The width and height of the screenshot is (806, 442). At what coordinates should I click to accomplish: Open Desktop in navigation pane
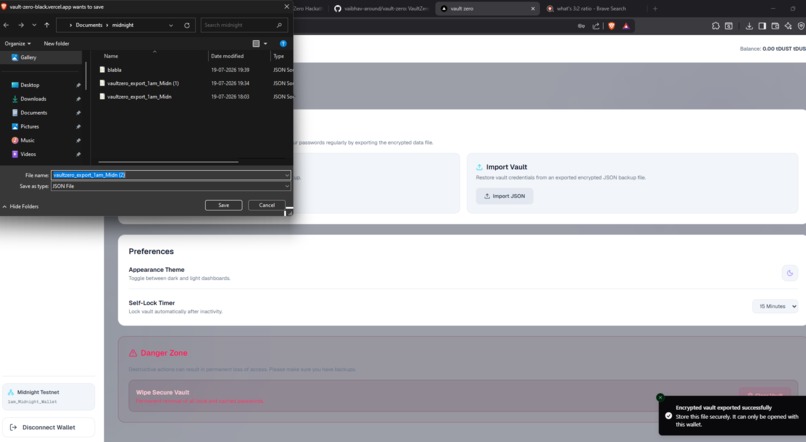(30, 85)
